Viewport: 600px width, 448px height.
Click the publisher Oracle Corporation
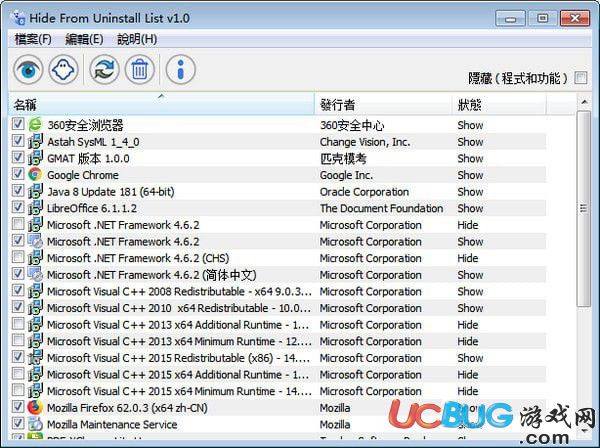[x=364, y=192]
